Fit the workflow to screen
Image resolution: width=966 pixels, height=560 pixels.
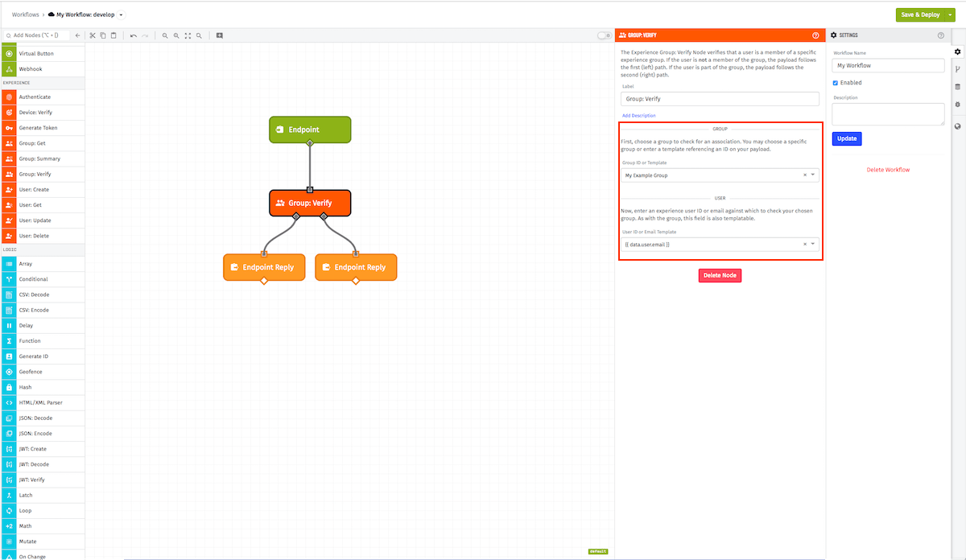[x=188, y=35]
